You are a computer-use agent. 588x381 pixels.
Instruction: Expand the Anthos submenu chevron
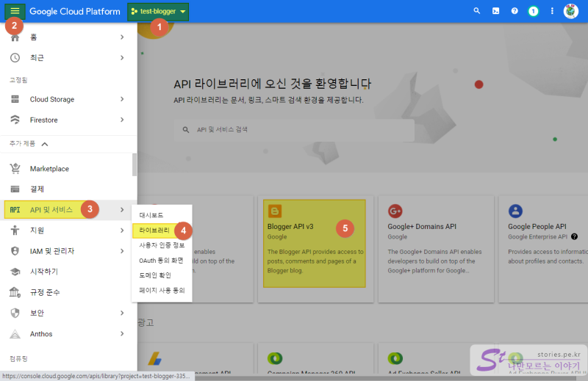tap(122, 334)
